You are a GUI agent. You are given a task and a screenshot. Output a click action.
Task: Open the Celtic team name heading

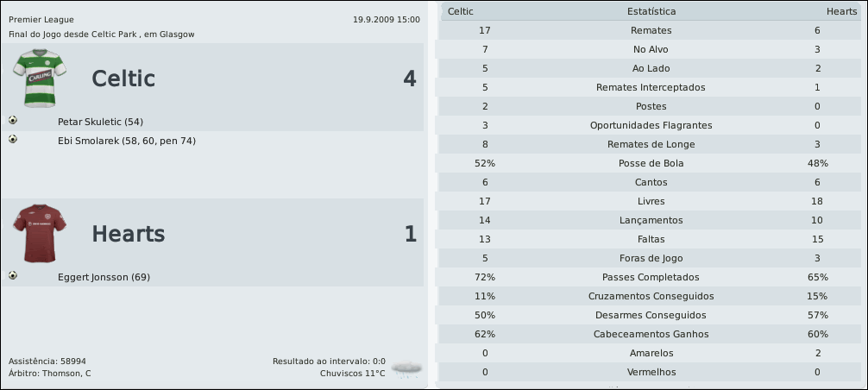tap(123, 79)
